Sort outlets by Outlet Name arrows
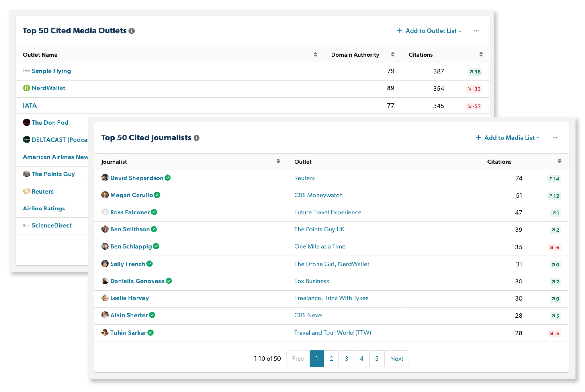This screenshot has height=392, width=585. point(315,55)
